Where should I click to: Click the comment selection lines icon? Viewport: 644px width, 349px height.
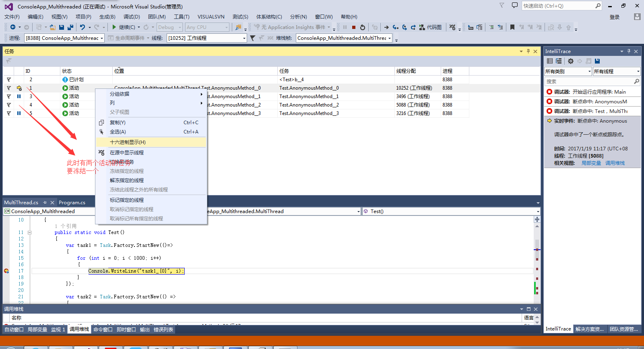coord(491,27)
